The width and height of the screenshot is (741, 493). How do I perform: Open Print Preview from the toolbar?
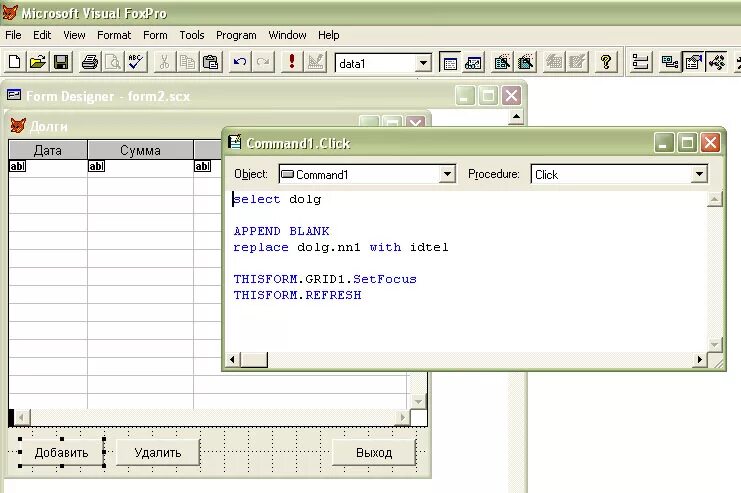click(x=113, y=62)
